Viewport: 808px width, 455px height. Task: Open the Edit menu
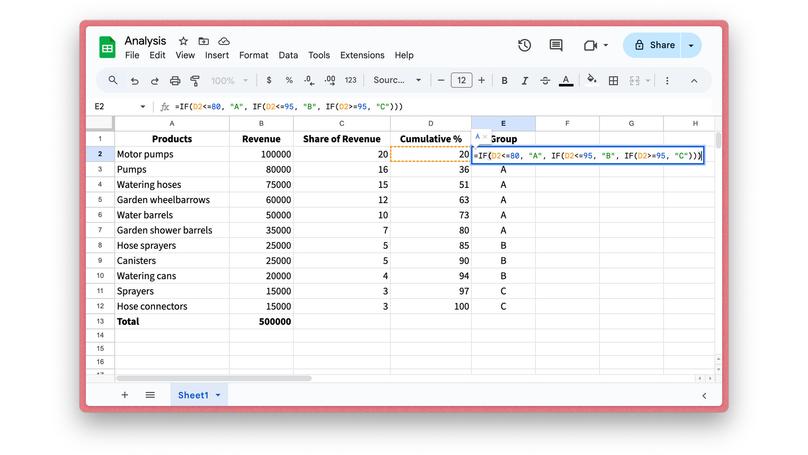(x=157, y=55)
